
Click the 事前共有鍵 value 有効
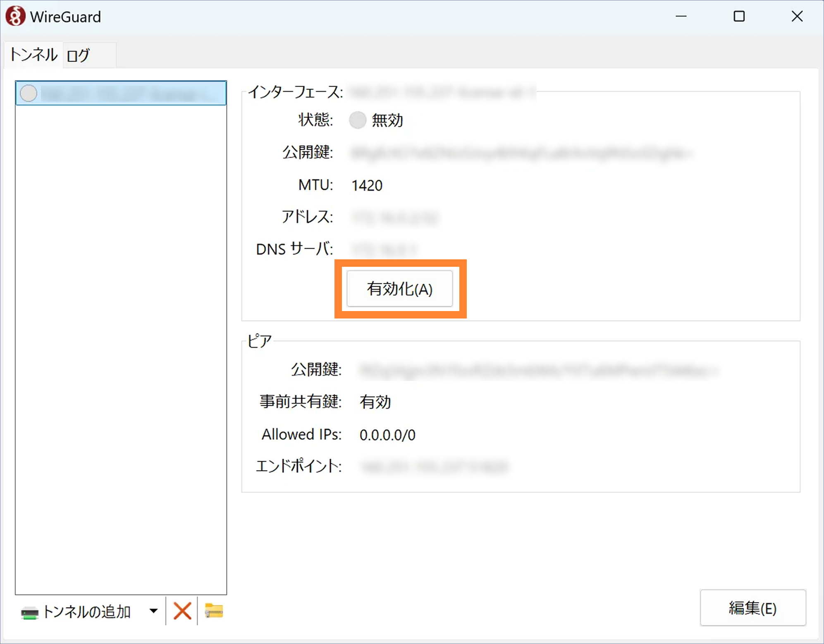tap(375, 402)
